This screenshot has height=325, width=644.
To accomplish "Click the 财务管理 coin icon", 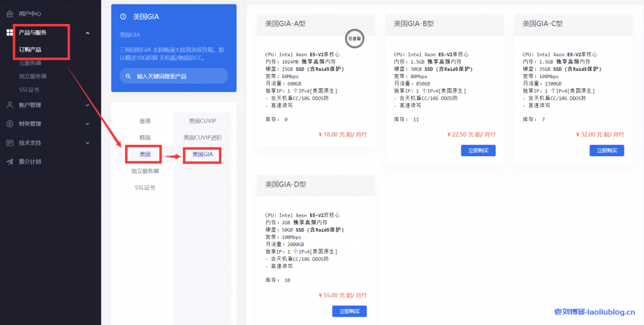I will click(9, 124).
